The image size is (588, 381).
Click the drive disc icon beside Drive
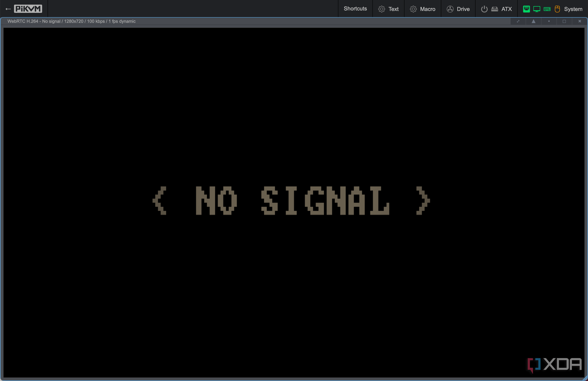click(450, 9)
